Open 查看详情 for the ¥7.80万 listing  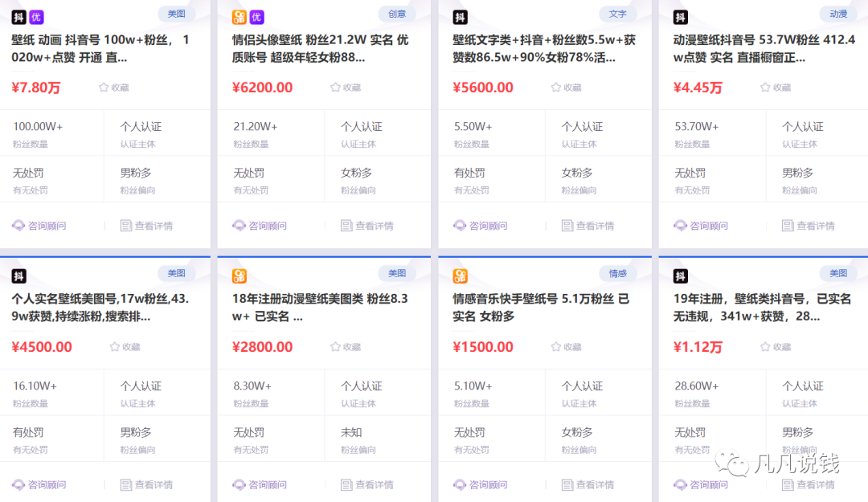[x=146, y=226]
